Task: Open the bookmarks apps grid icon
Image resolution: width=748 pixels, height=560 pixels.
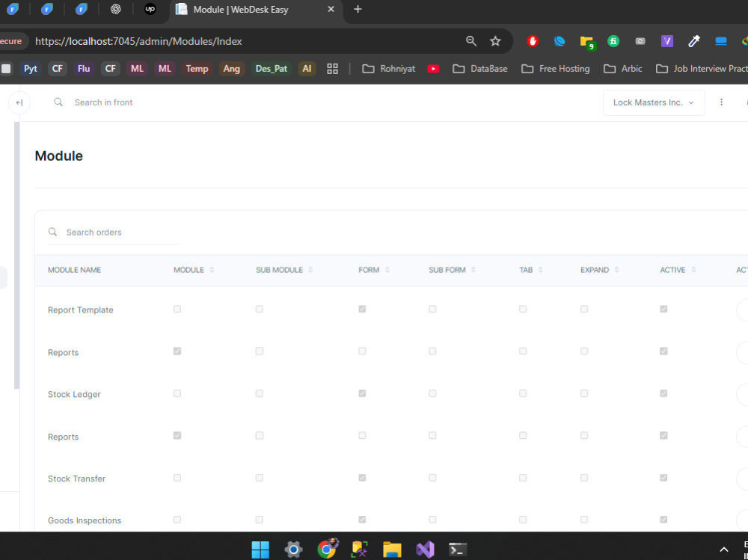Action: 333,69
